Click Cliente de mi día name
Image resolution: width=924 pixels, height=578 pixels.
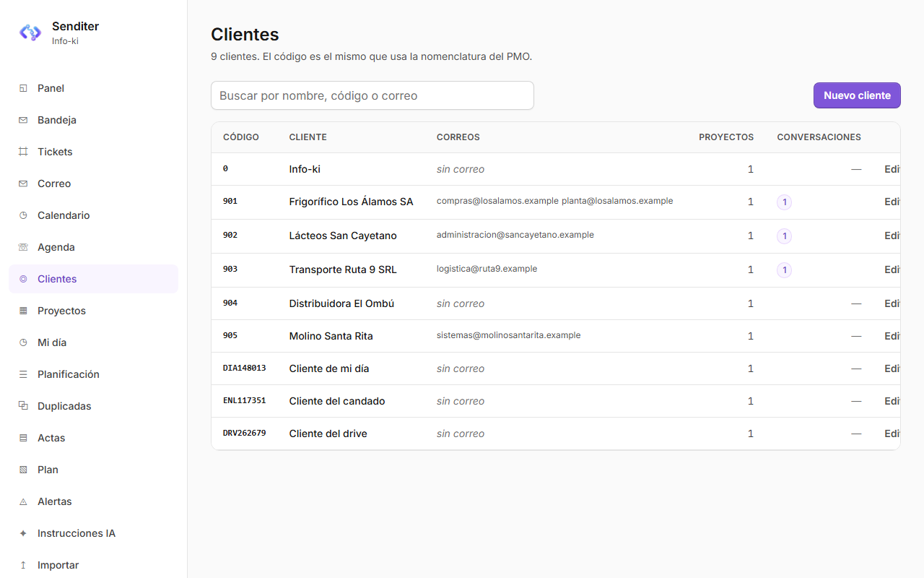click(329, 368)
